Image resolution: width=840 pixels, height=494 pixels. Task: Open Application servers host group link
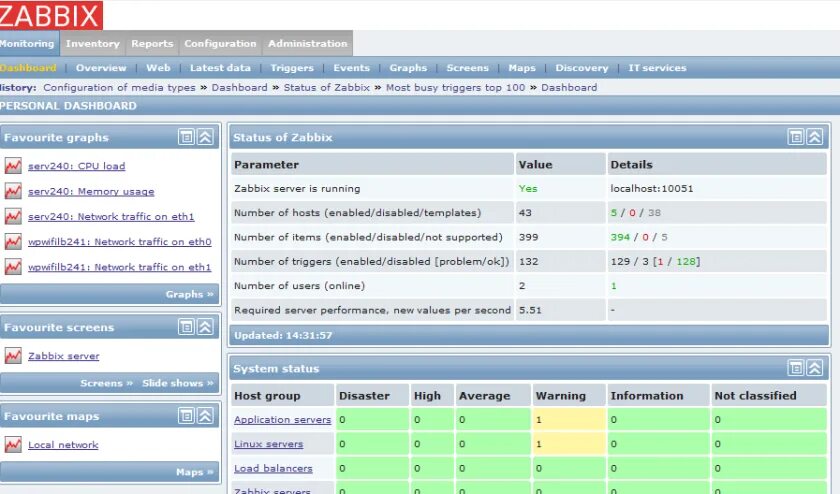coord(282,420)
